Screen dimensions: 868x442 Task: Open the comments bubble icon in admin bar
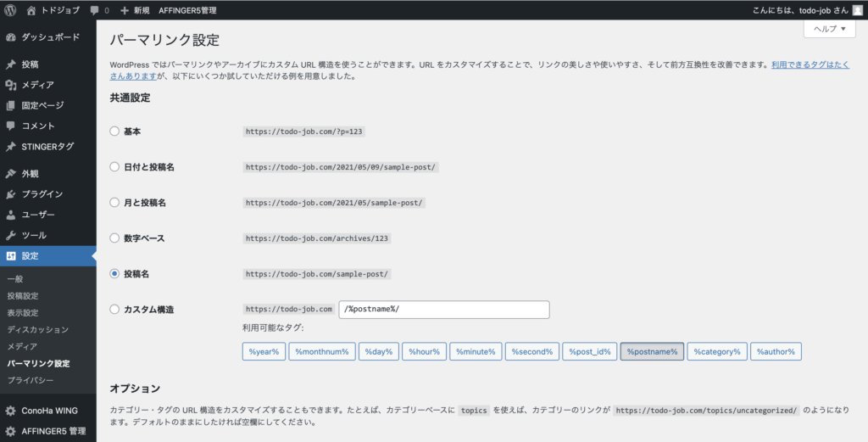coord(95,10)
